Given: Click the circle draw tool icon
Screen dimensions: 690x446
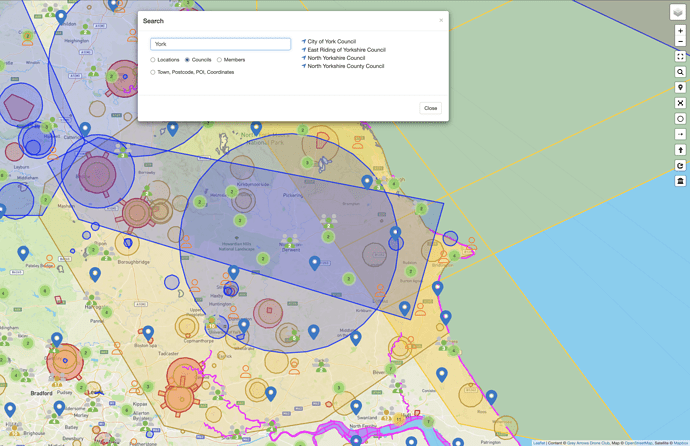Looking at the screenshot, I should 680,119.
